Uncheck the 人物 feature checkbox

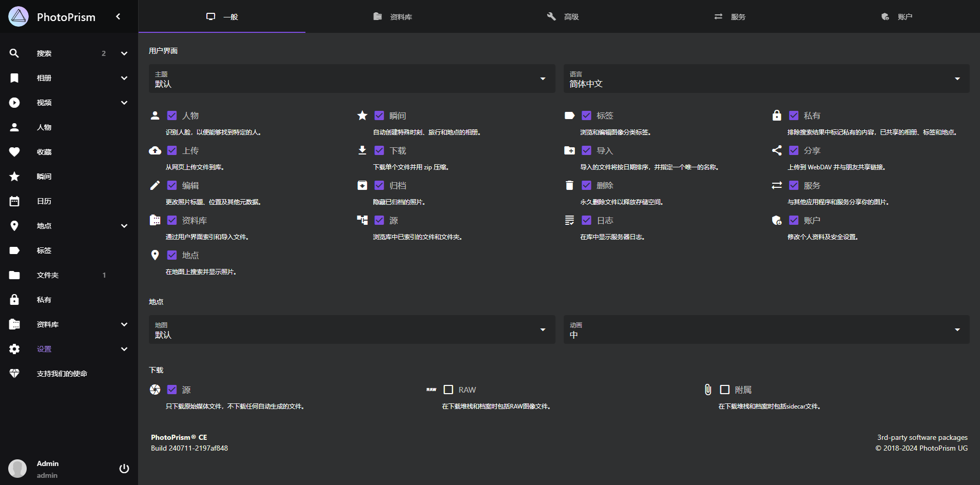click(172, 115)
